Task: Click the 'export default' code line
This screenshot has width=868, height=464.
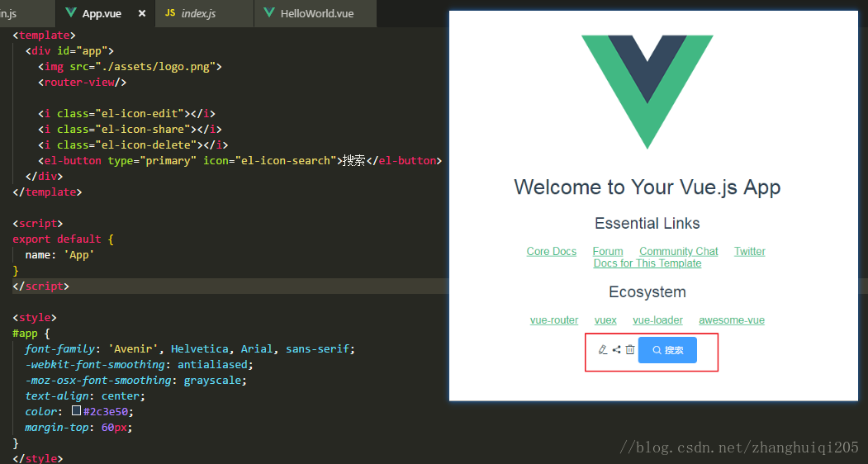Action: coord(63,239)
